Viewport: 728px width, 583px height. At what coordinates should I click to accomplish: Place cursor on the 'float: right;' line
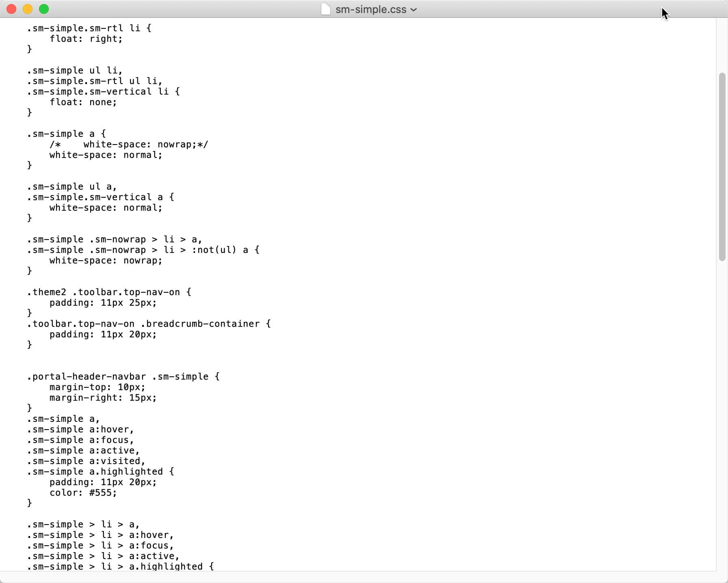86,39
